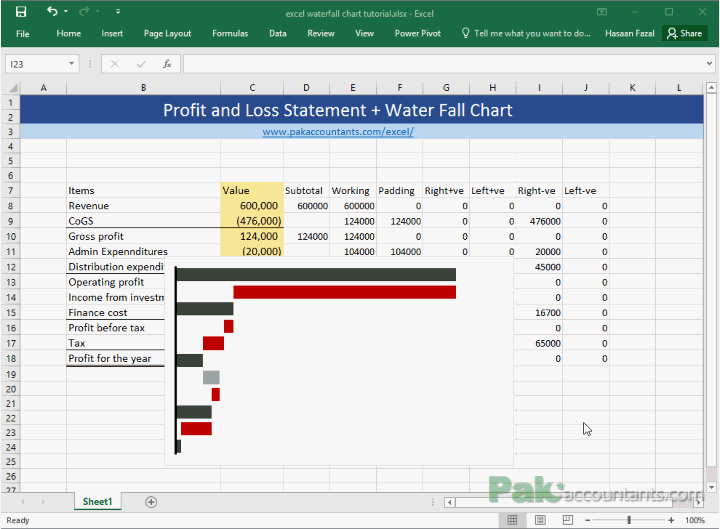The height and width of the screenshot is (529, 720).
Task: Select cell showing 16700
Action: point(539,313)
